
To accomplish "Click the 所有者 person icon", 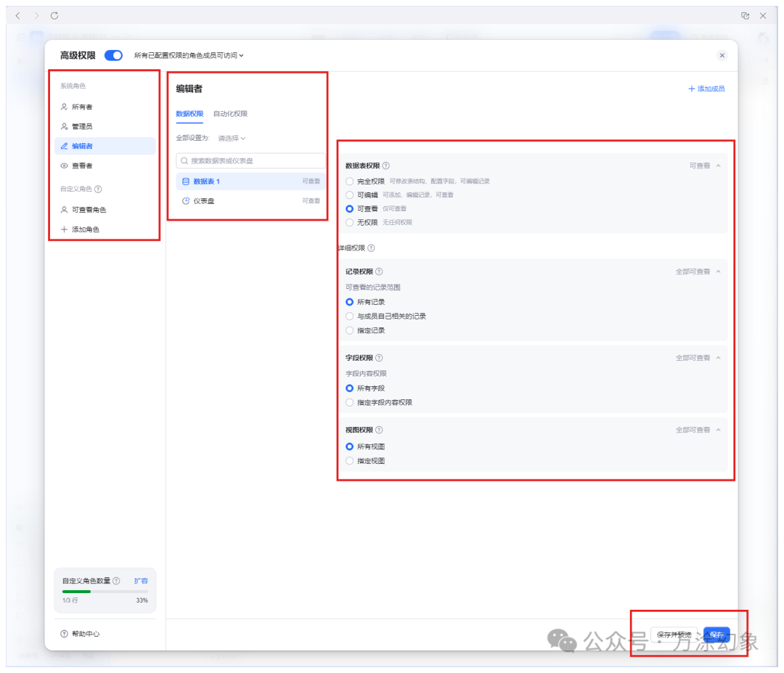I will pos(64,107).
